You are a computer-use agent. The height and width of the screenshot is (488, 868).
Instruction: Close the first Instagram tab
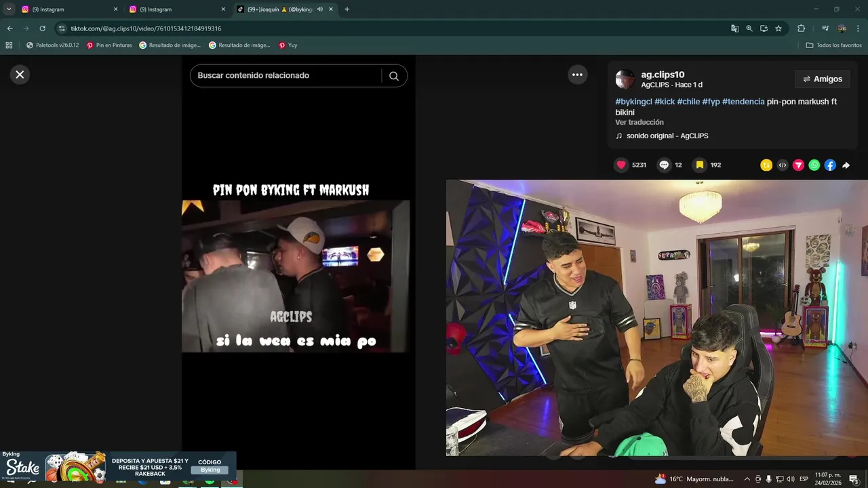tap(115, 9)
